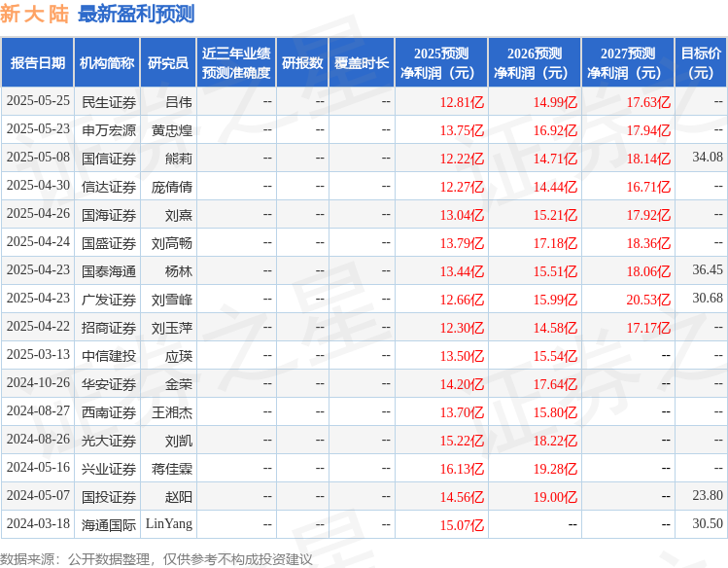Click the 兴业证券 institution cell
The image size is (728, 568).
point(109,469)
